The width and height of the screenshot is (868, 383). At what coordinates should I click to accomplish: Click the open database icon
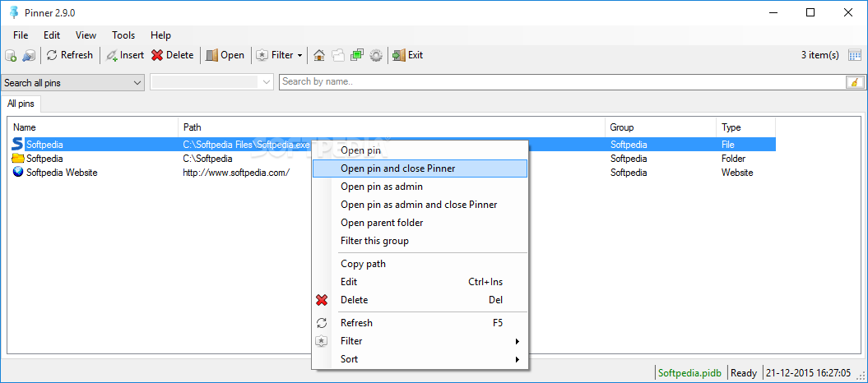tap(29, 55)
